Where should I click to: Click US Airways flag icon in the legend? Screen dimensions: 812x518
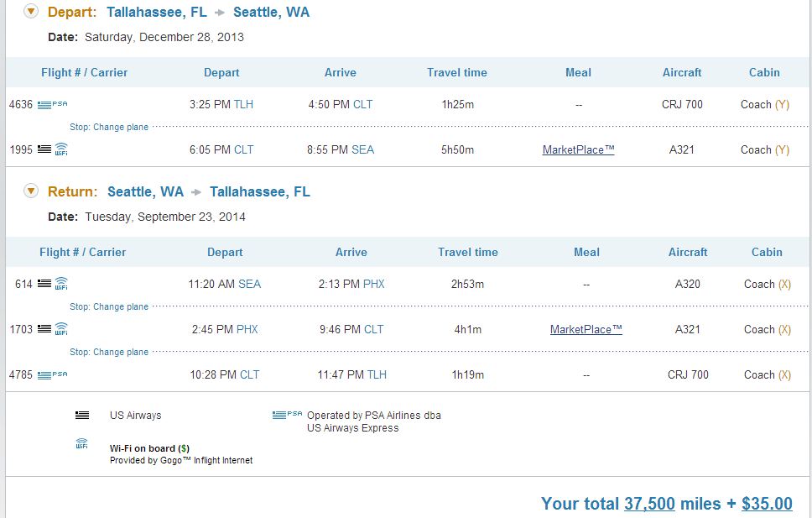point(82,415)
